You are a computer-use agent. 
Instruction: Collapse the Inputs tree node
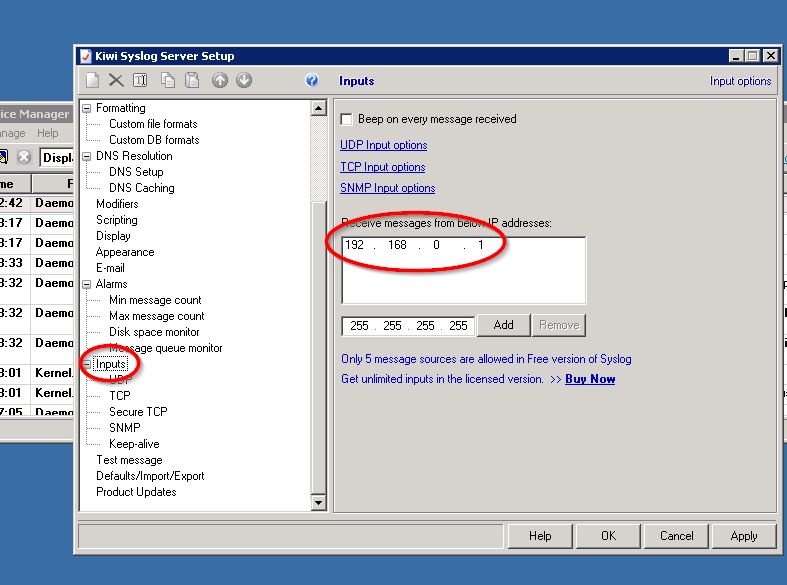coord(87,364)
